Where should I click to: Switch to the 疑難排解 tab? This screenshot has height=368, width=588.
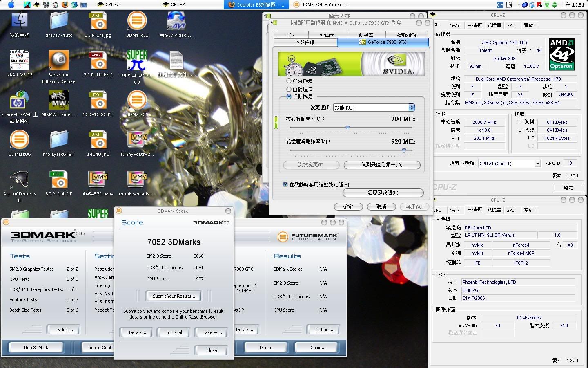pos(407,35)
